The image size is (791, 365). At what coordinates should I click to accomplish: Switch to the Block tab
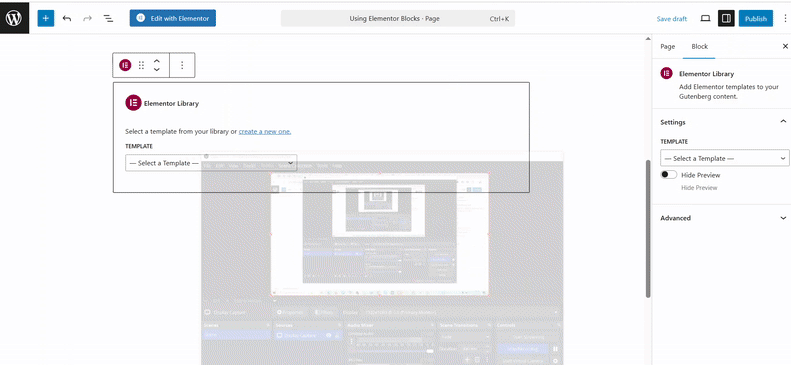tap(699, 46)
